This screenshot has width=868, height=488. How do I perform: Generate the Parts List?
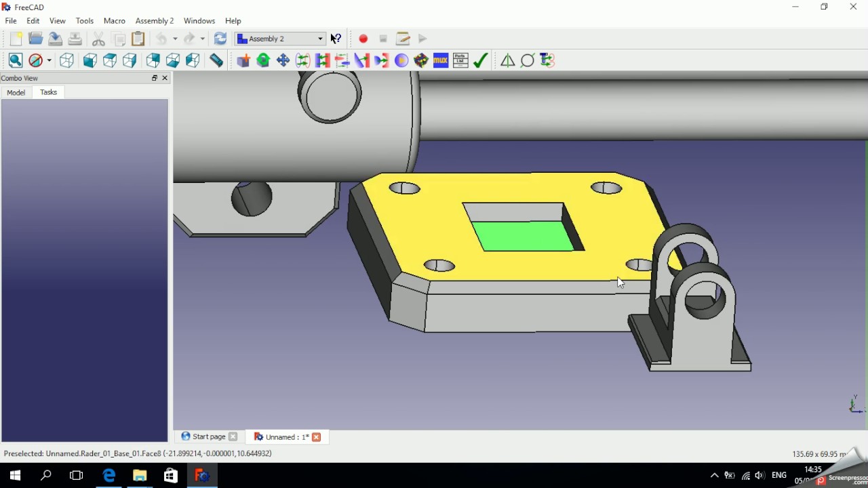(460, 60)
